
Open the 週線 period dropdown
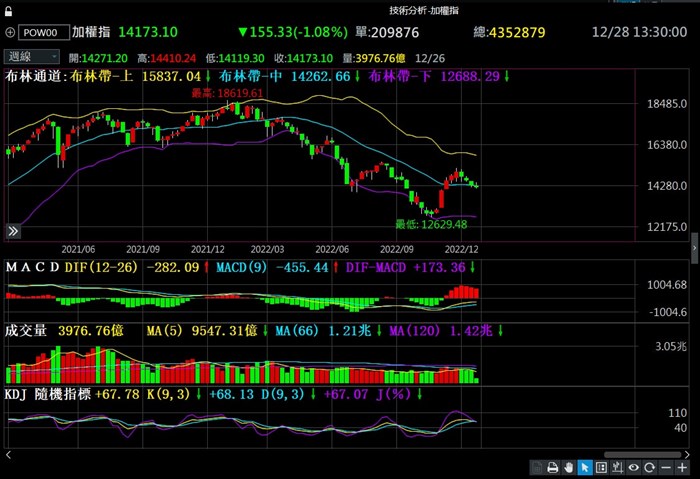[x=32, y=57]
